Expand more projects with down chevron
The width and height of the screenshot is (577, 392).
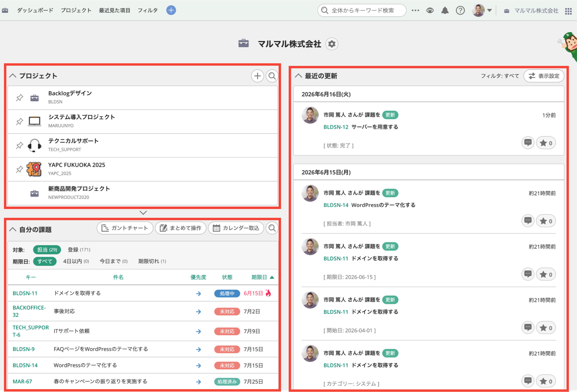143,213
